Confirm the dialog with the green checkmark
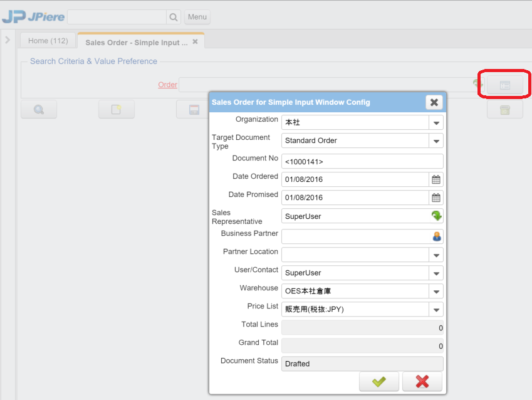Viewport: 532px width, 400px height. 378,381
